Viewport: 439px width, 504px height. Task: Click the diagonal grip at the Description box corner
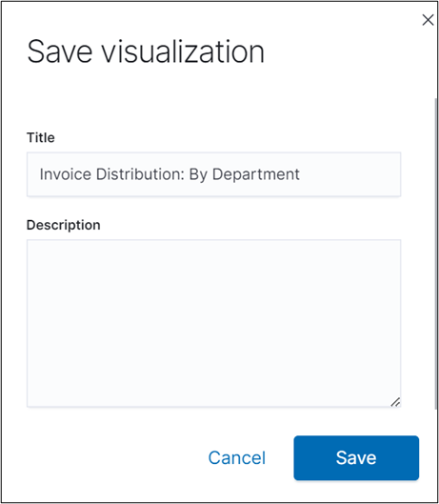(395, 402)
